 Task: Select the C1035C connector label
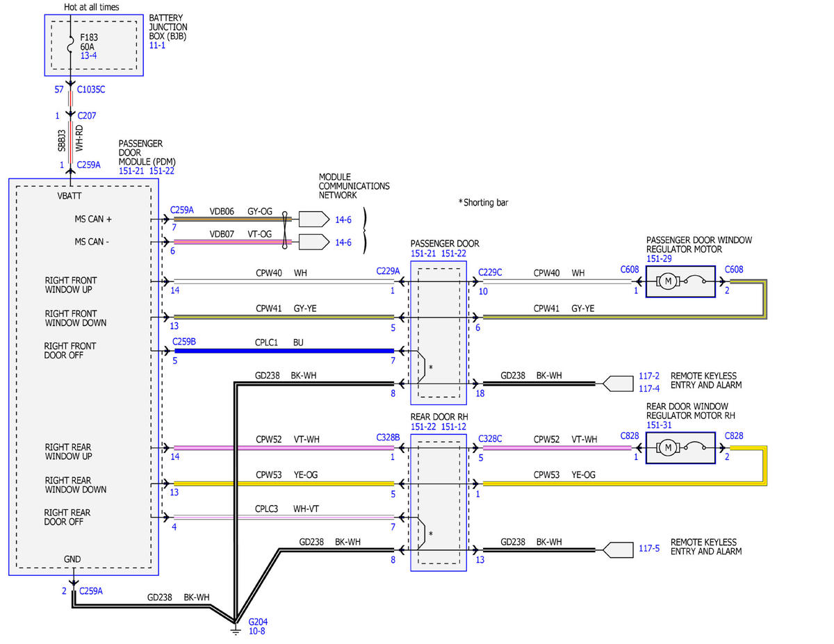pos(92,90)
